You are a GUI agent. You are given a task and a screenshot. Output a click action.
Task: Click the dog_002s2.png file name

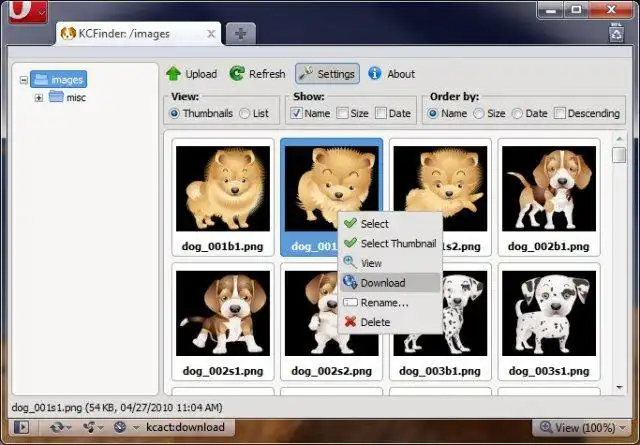click(331, 371)
